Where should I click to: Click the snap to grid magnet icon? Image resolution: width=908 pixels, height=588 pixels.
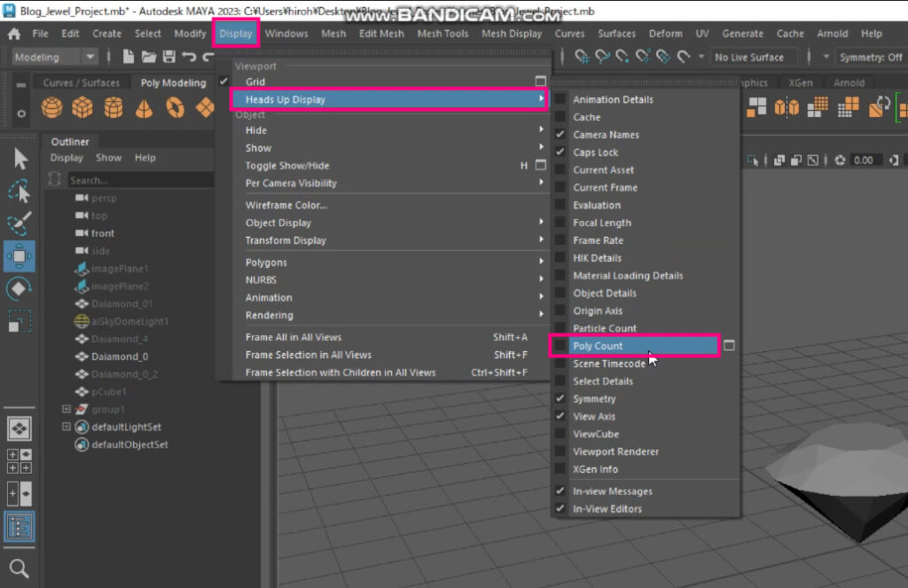pos(582,57)
